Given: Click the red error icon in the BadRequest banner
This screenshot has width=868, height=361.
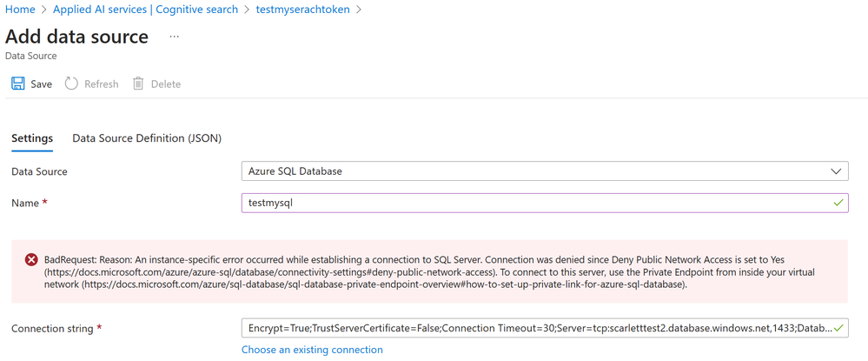Looking at the screenshot, I should click(31, 259).
